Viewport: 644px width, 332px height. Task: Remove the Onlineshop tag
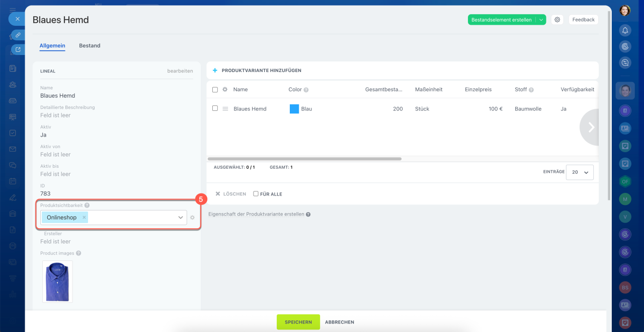pyautogui.click(x=84, y=218)
